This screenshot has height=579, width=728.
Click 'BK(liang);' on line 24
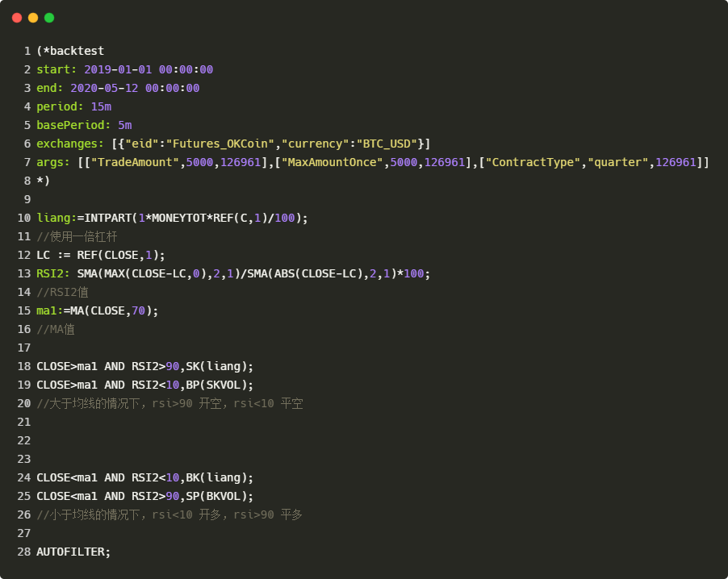220,478
